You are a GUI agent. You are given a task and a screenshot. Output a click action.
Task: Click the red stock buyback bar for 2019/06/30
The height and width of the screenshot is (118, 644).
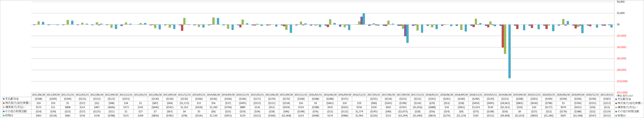[502, 36]
